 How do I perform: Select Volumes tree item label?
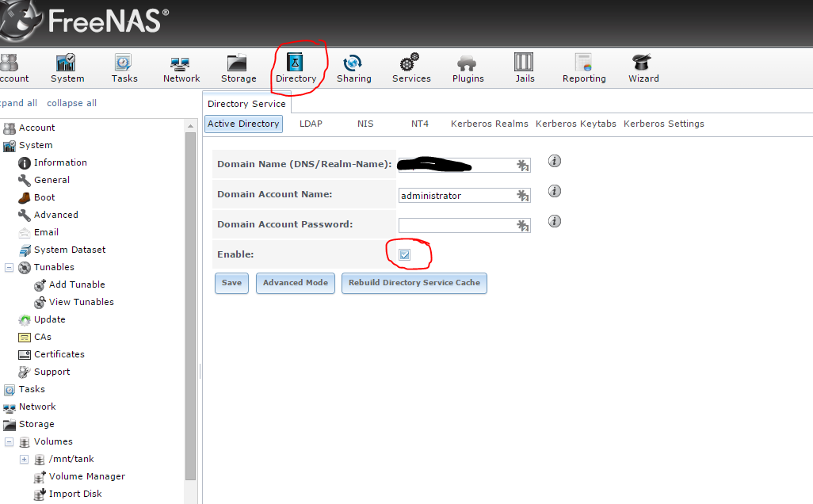click(53, 441)
